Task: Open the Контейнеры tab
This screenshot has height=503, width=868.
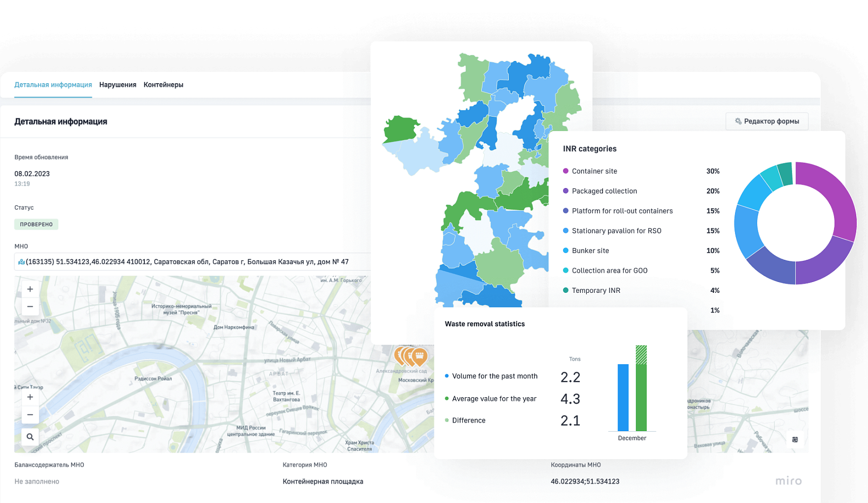Action: click(x=163, y=85)
